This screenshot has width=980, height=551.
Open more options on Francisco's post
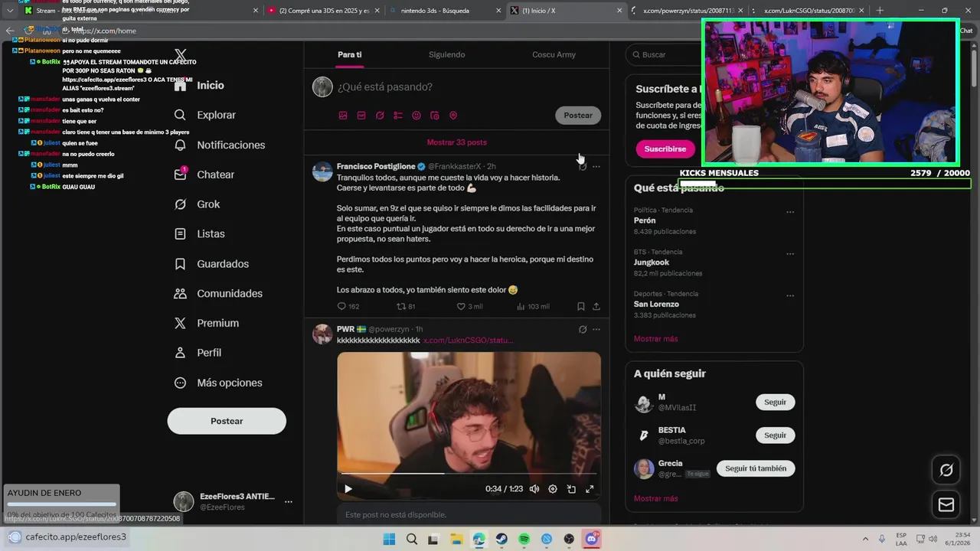coord(596,166)
